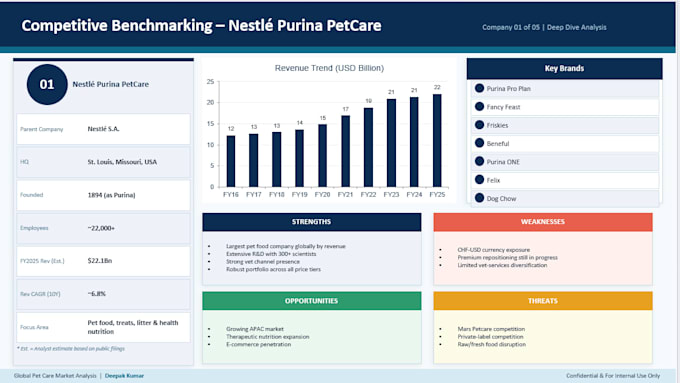Click 'Strong vet channel presence' bullet
680x383 pixels.
coord(263,262)
